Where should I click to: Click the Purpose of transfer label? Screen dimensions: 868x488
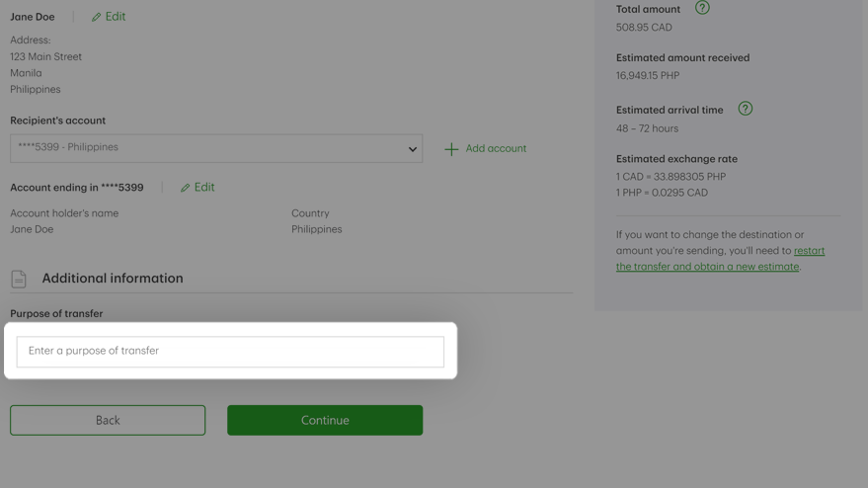click(56, 313)
